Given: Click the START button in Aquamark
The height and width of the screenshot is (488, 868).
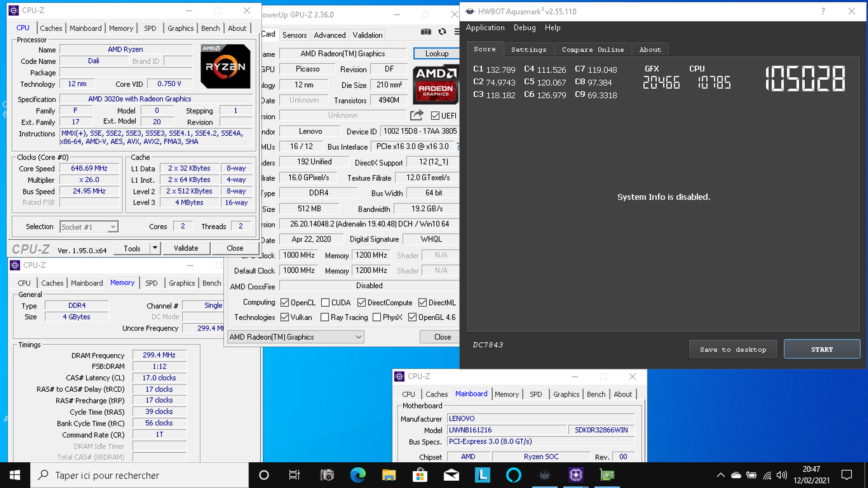Looking at the screenshot, I should [x=821, y=349].
